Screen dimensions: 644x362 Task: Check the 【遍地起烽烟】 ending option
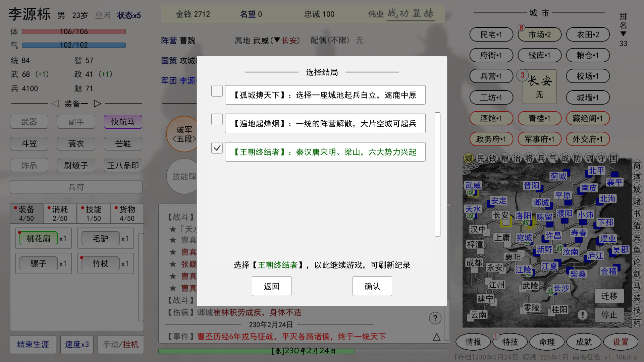(x=217, y=119)
